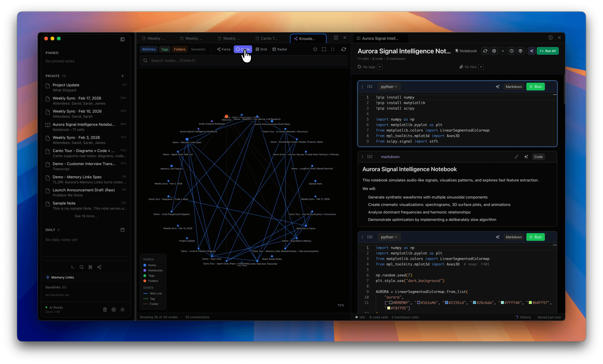Image resolution: width=603 pixels, height=364 pixels.
Task: Click the command palette icon in sidebar
Action: click(x=90, y=267)
